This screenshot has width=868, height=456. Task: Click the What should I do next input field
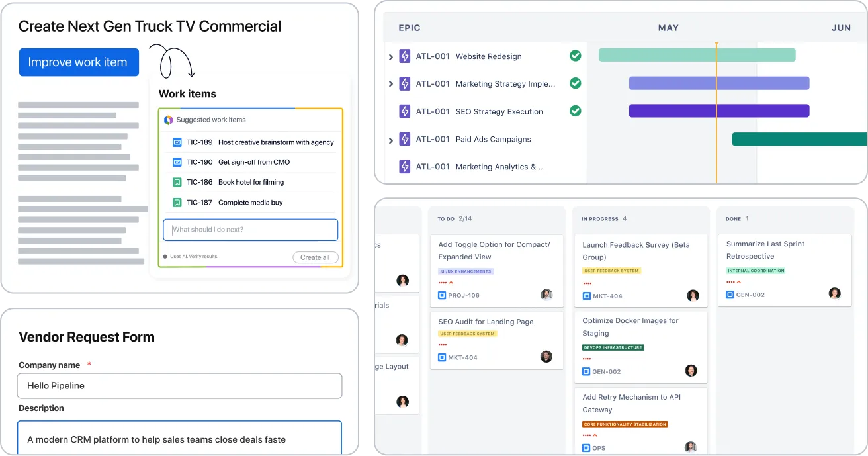tap(250, 230)
